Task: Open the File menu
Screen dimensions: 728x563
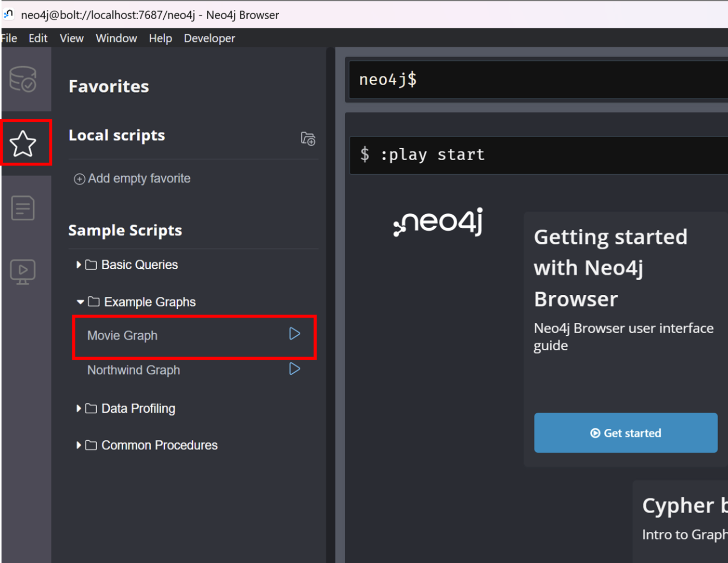Action: coord(9,38)
